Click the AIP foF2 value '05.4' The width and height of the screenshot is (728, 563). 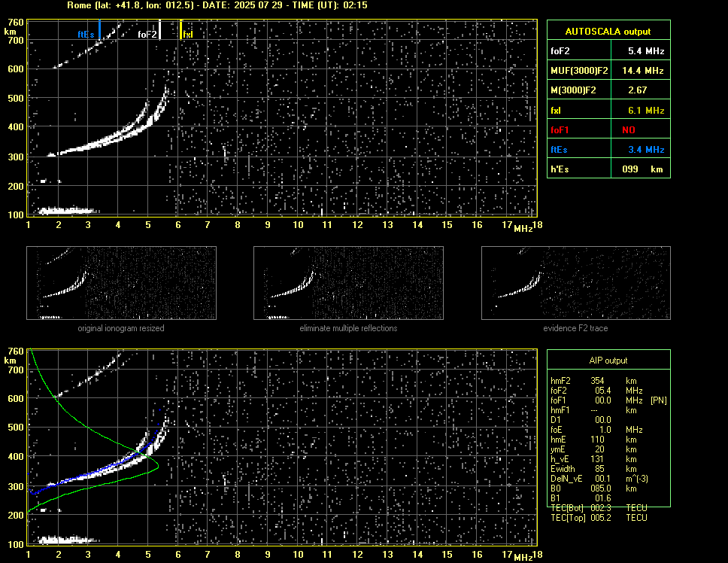[x=602, y=390]
